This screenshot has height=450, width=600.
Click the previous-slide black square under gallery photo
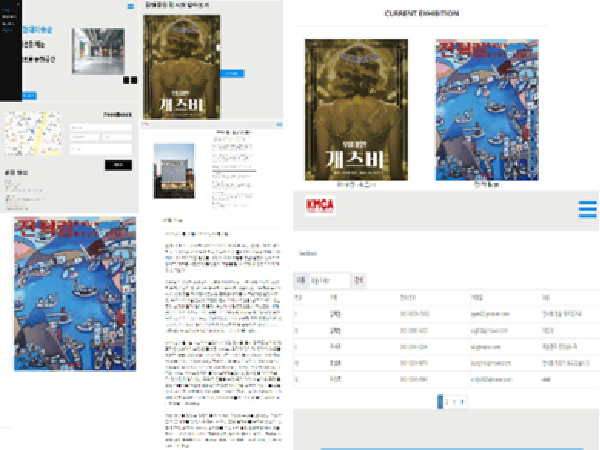point(126,80)
